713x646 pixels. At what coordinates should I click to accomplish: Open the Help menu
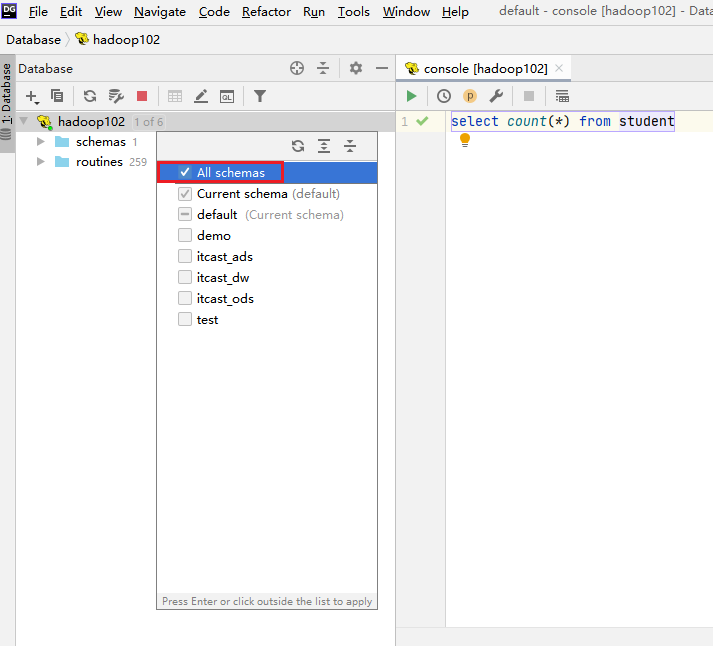(x=455, y=11)
